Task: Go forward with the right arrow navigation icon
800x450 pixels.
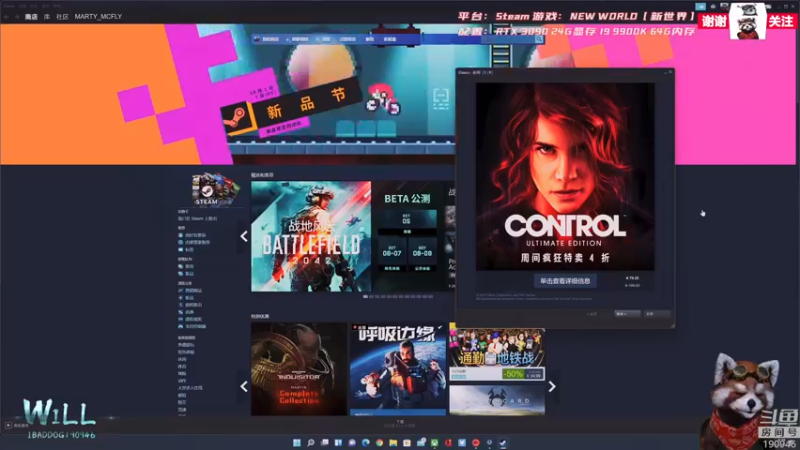Action: [x=16, y=17]
